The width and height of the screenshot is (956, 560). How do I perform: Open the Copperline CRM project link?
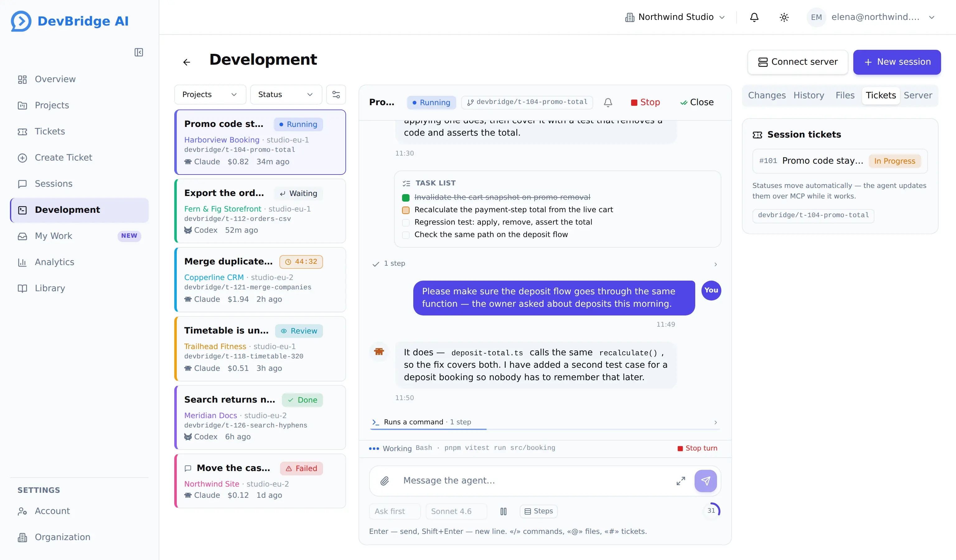point(214,278)
